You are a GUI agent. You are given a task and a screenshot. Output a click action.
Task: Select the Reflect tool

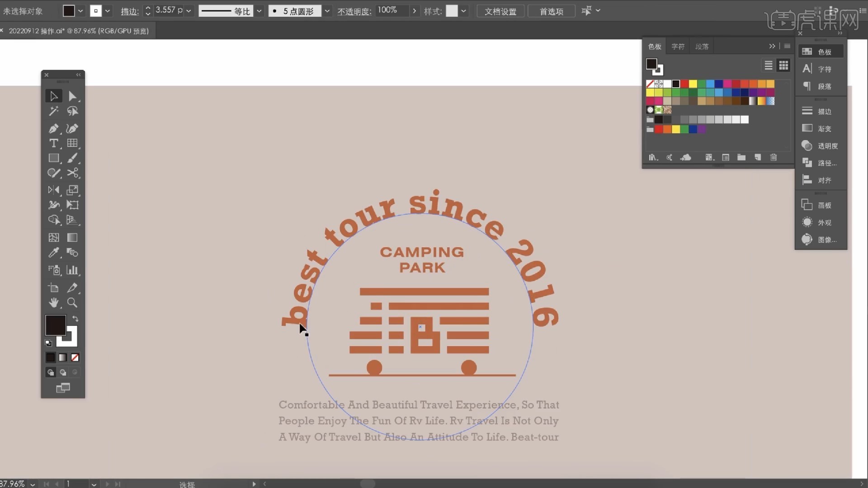pyautogui.click(x=54, y=190)
